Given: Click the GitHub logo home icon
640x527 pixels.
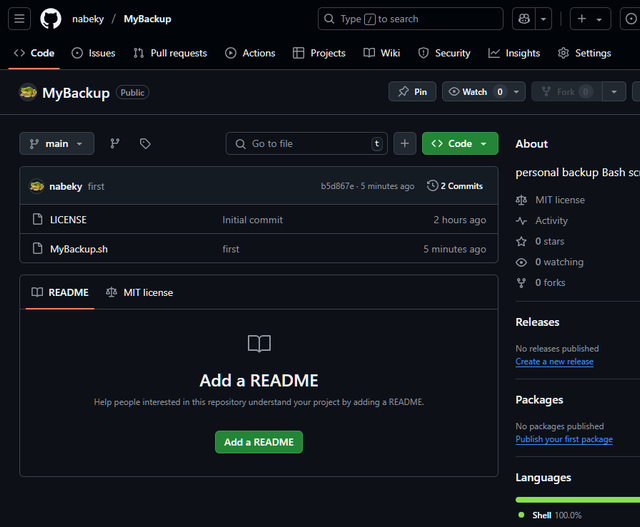Looking at the screenshot, I should point(50,19).
